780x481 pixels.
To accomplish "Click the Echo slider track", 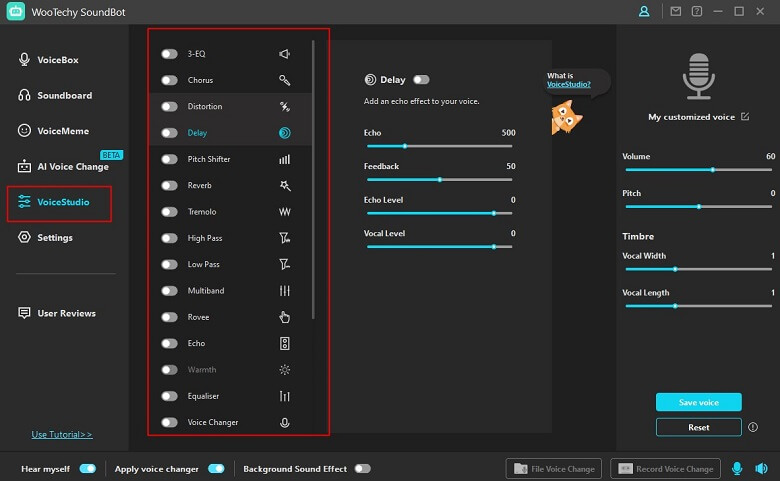I will (x=440, y=146).
